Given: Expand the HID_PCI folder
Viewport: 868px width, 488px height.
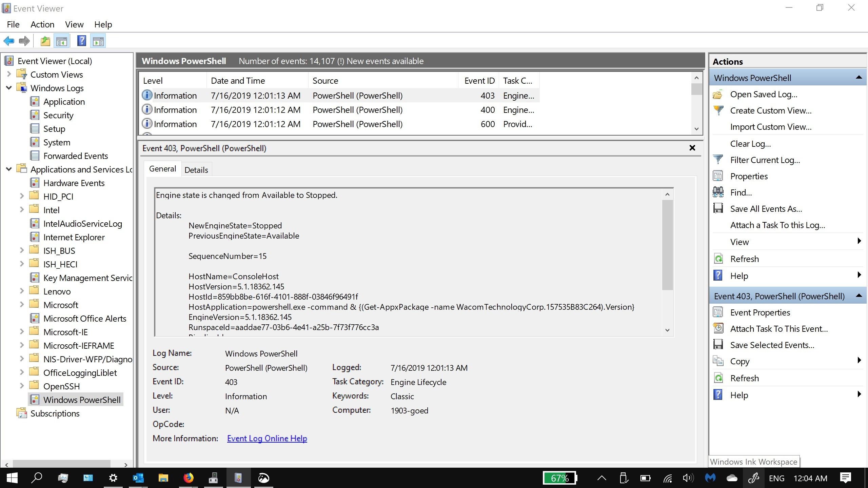Looking at the screenshot, I should [x=22, y=196].
